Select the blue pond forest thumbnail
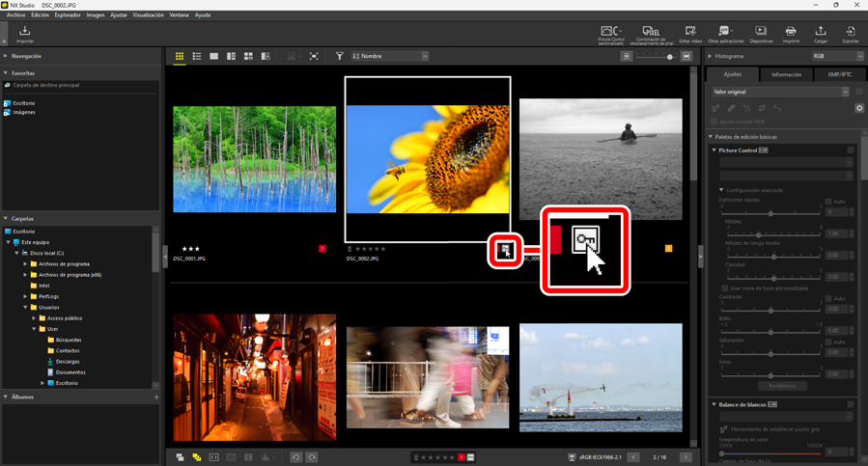The width and height of the screenshot is (868, 466). coord(255,159)
